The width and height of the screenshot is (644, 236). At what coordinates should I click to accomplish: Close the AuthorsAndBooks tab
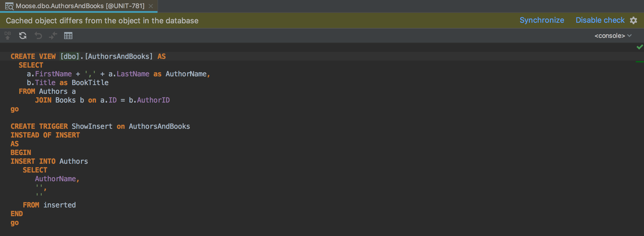pyautogui.click(x=151, y=6)
